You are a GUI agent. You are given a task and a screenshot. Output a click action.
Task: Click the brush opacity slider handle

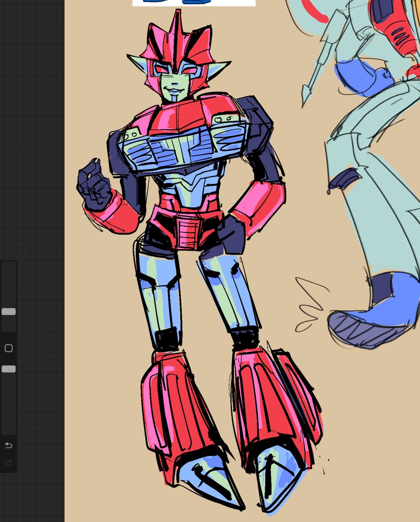[x=9, y=369]
